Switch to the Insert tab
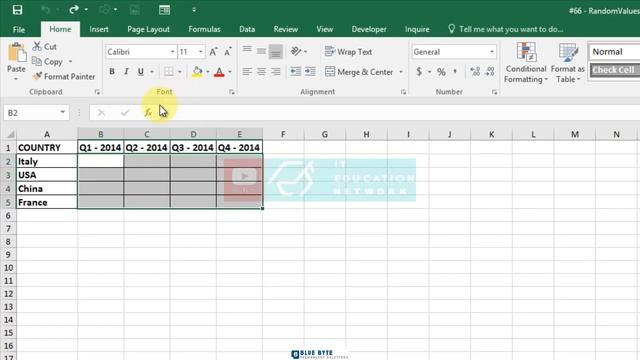This screenshot has width=640, height=360. [x=99, y=29]
